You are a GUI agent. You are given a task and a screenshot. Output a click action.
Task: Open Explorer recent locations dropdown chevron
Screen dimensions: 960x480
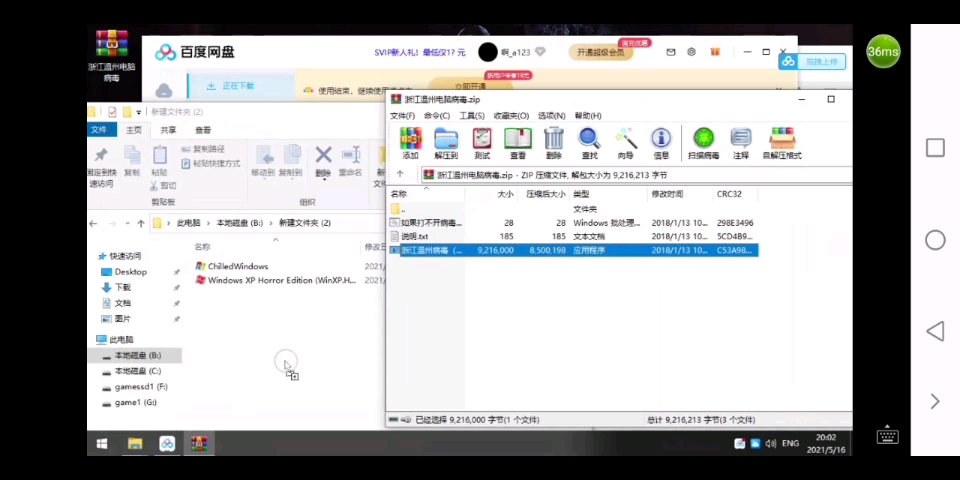tap(127, 223)
